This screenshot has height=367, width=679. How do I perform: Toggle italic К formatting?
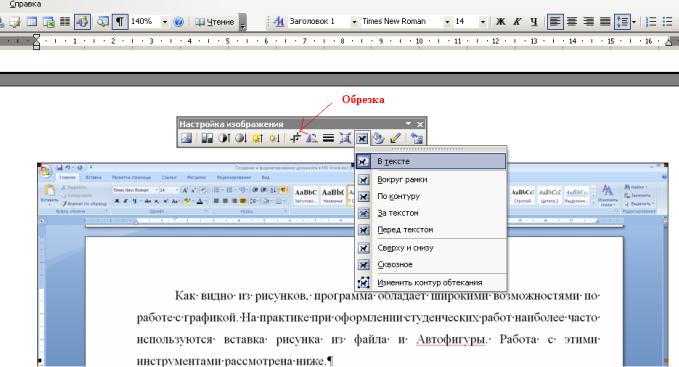point(517,22)
